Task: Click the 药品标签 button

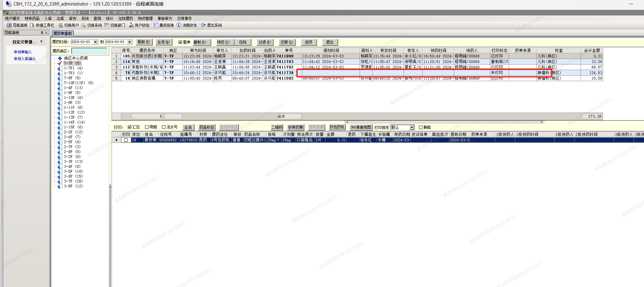Action: (207, 127)
